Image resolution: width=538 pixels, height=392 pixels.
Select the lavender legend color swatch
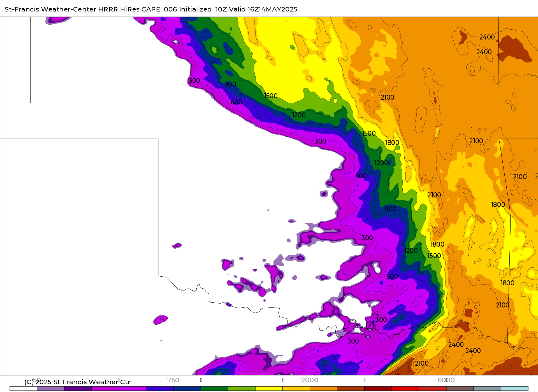[51, 389]
